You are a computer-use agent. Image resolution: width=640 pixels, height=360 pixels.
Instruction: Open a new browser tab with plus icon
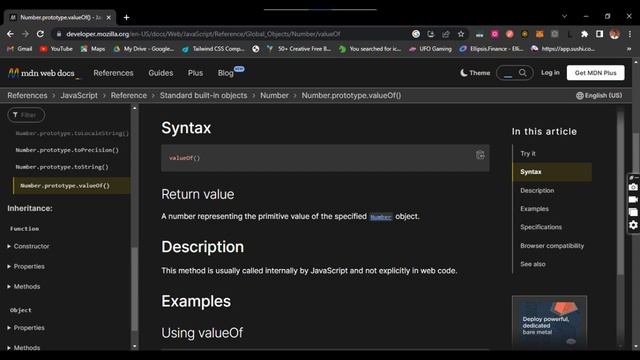127,17
